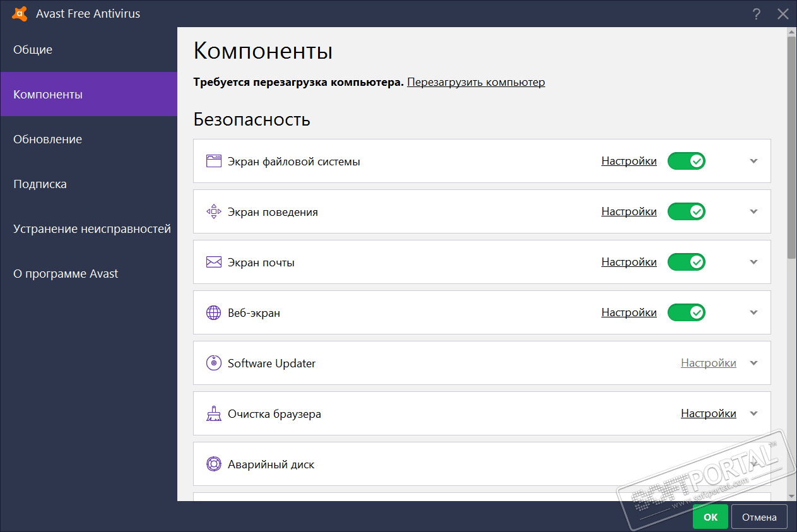The width and height of the screenshot is (797, 532).
Task: Click the vertical scrollbar thumb
Action: pos(792,147)
